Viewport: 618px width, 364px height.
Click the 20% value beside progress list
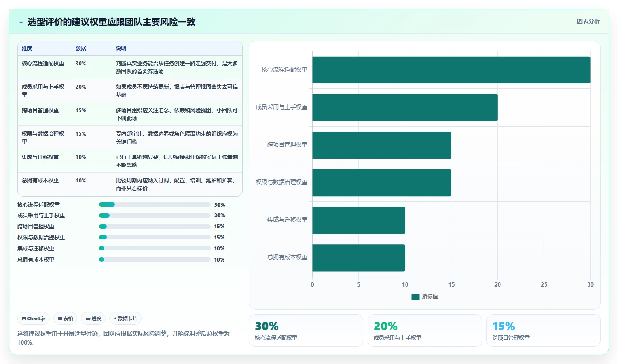click(220, 216)
